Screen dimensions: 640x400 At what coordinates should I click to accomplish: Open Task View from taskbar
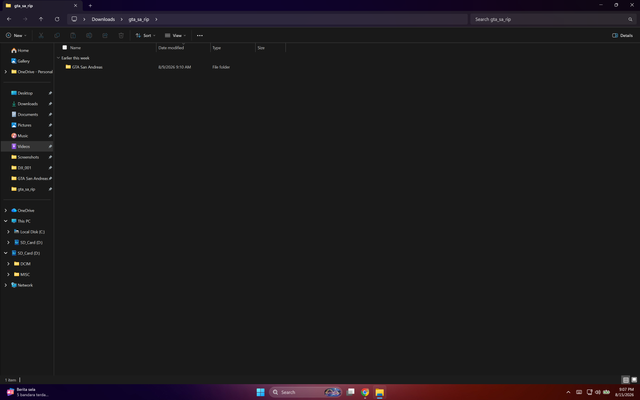(351, 392)
